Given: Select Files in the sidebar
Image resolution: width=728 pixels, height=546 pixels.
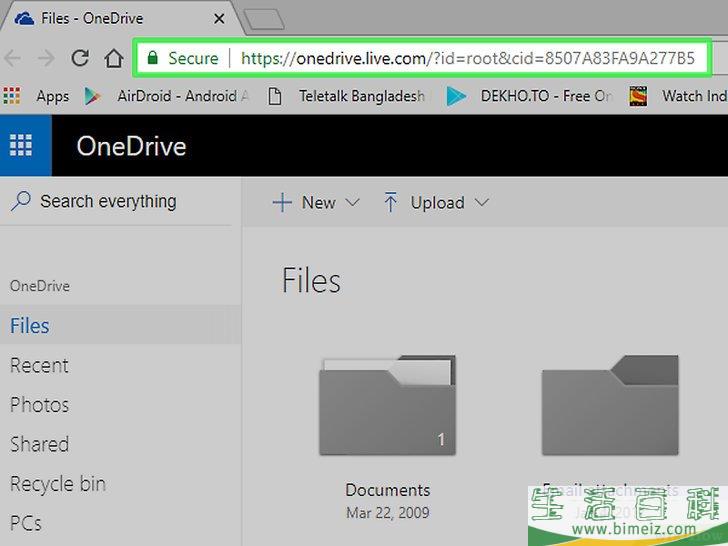Looking at the screenshot, I should 120,325.
